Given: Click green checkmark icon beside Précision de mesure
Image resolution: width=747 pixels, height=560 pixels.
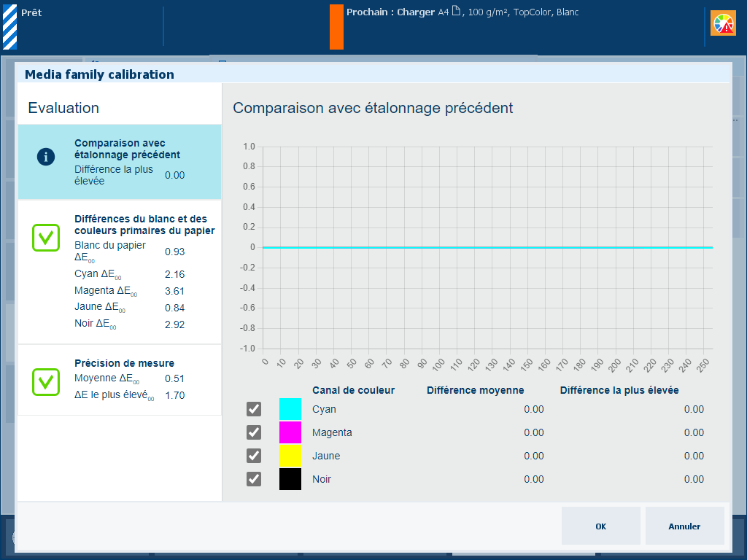Looking at the screenshot, I should pos(46,381).
